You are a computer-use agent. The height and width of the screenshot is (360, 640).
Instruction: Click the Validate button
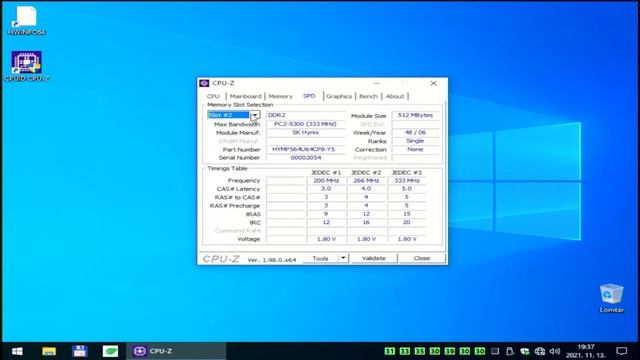[x=373, y=258]
